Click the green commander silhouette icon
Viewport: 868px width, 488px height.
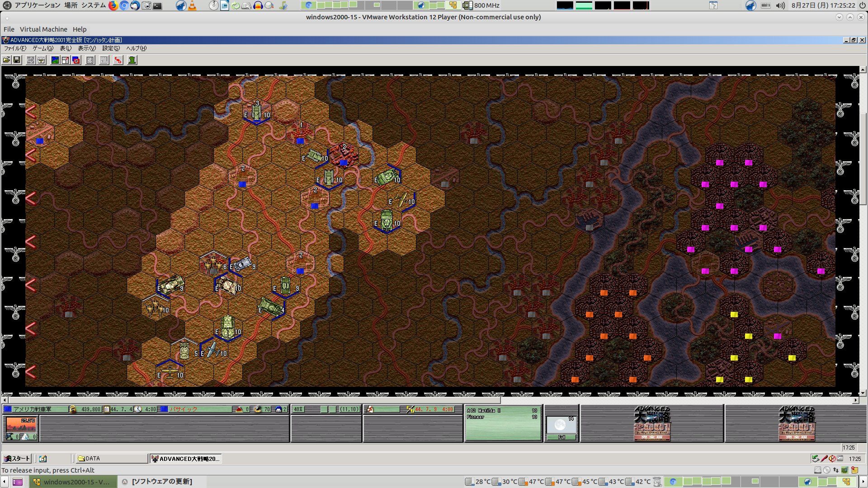132,60
